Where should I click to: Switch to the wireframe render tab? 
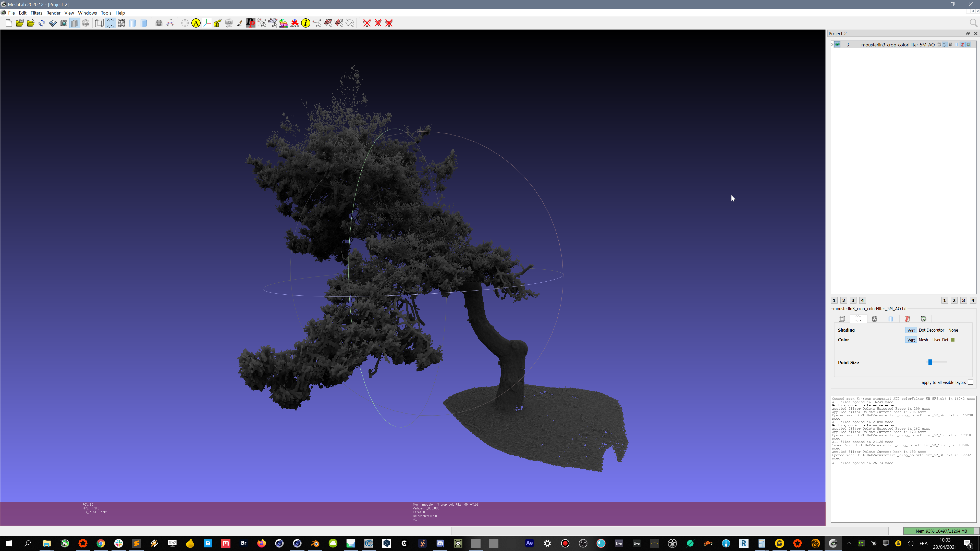click(875, 319)
